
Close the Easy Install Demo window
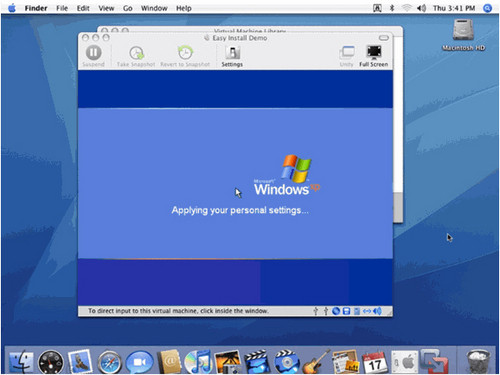pyautogui.click(x=85, y=38)
